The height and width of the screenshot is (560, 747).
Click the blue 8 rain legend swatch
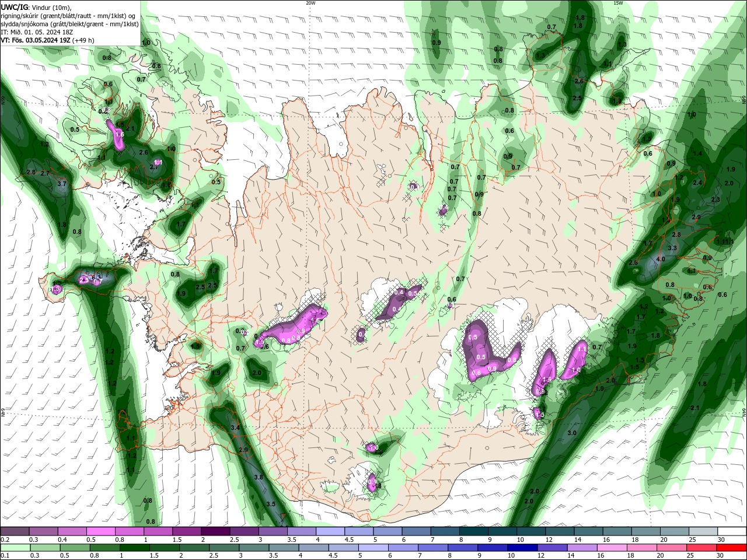pos(463,548)
